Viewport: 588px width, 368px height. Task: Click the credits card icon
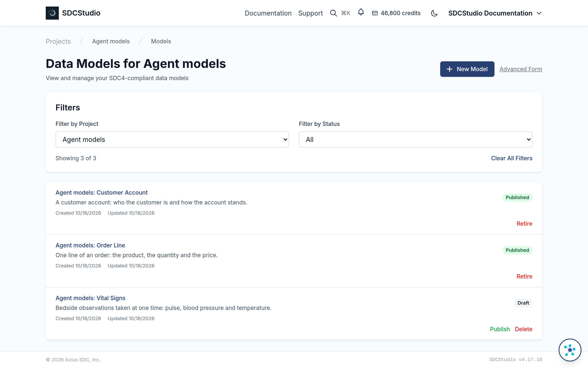375,13
